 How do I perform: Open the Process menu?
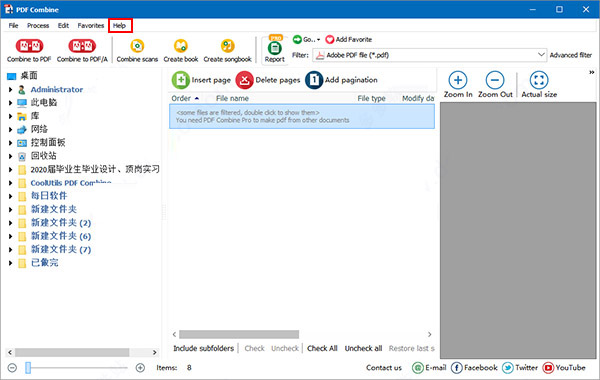coord(38,26)
